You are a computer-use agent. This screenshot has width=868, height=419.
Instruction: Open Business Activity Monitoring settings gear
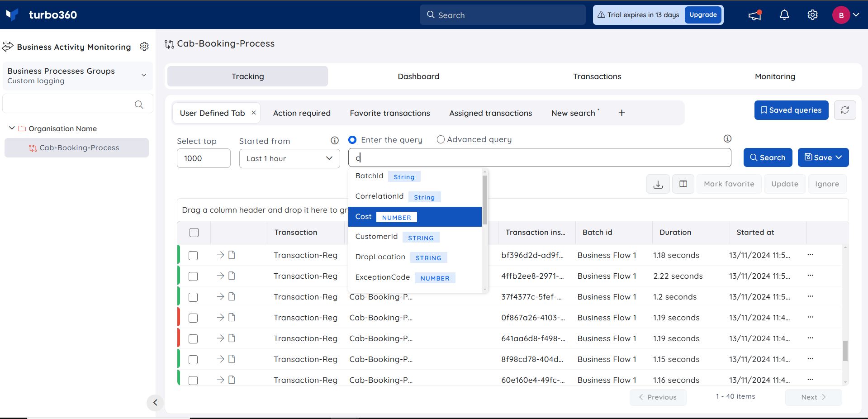(144, 47)
